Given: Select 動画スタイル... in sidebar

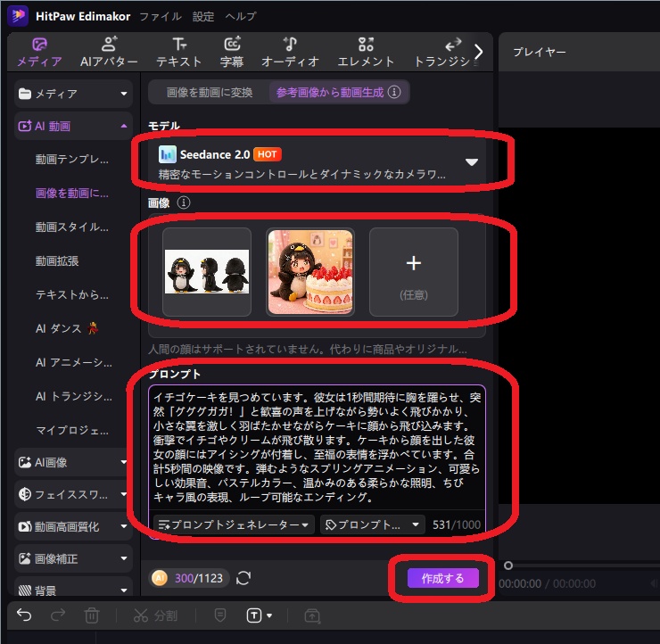Looking at the screenshot, I should [72, 227].
